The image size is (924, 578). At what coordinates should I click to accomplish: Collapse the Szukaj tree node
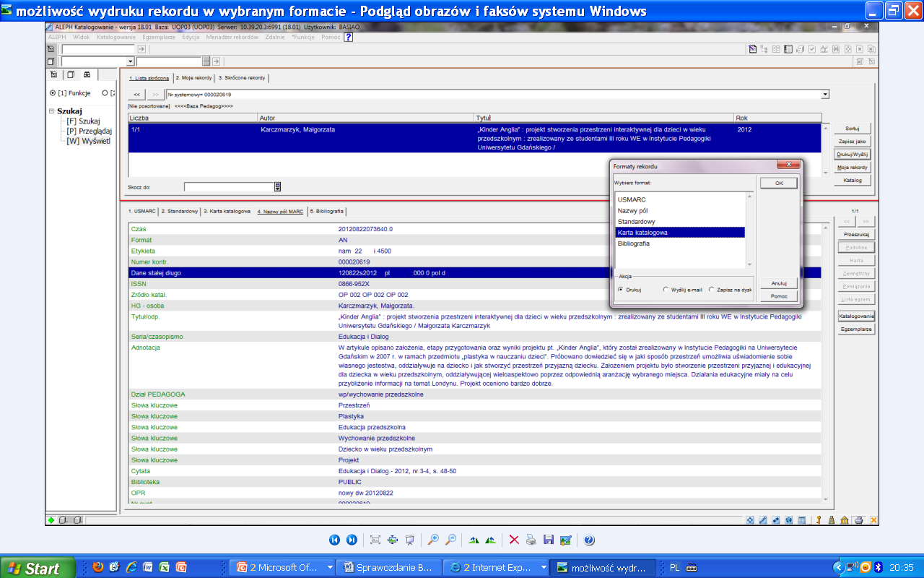(x=51, y=111)
